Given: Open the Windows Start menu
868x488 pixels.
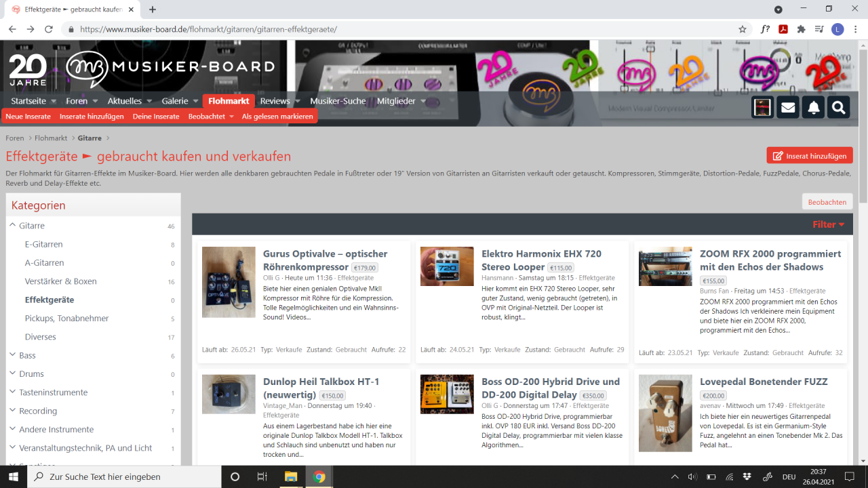Looking at the screenshot, I should click(x=14, y=476).
